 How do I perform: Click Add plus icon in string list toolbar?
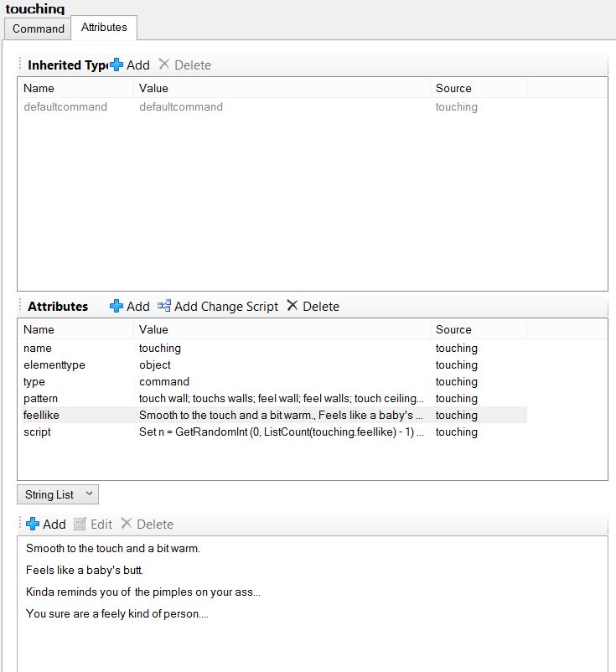[x=33, y=525]
